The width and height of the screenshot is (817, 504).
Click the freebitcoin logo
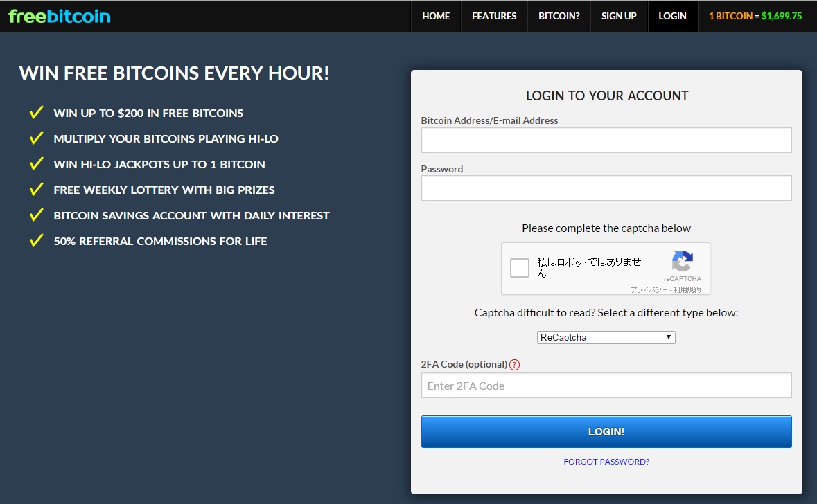pos(60,16)
